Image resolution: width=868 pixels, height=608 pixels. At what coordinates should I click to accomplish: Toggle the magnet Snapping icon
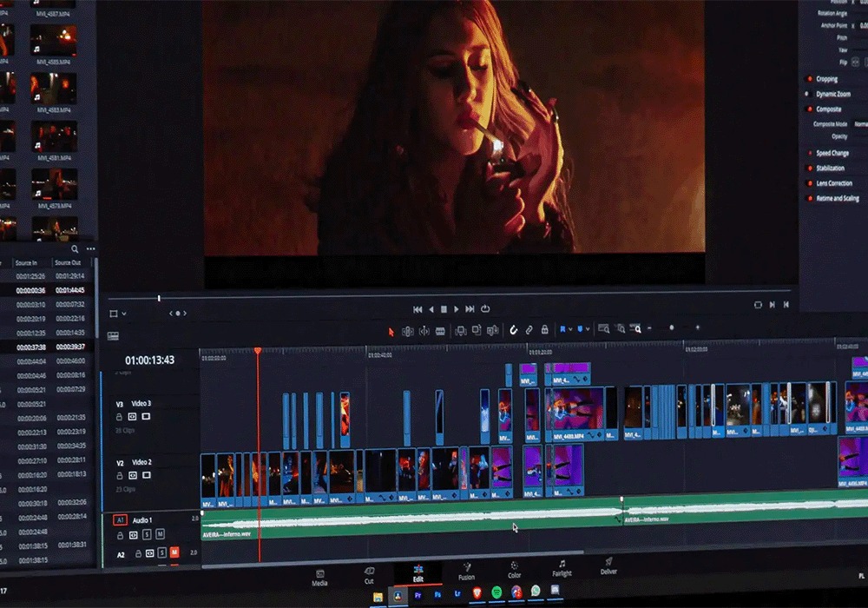(513, 330)
